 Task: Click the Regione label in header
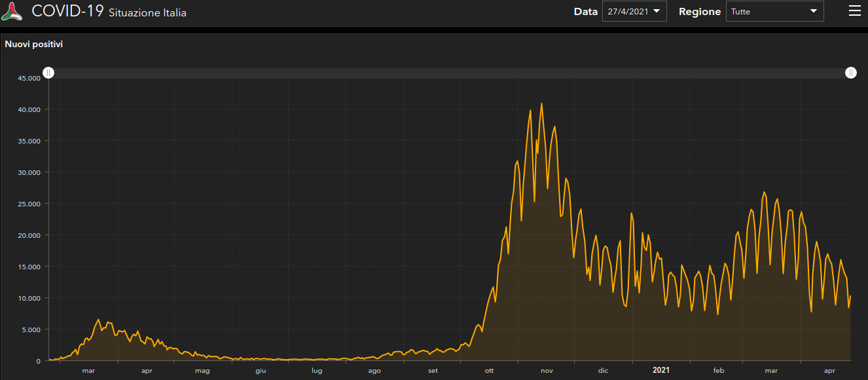[700, 12]
